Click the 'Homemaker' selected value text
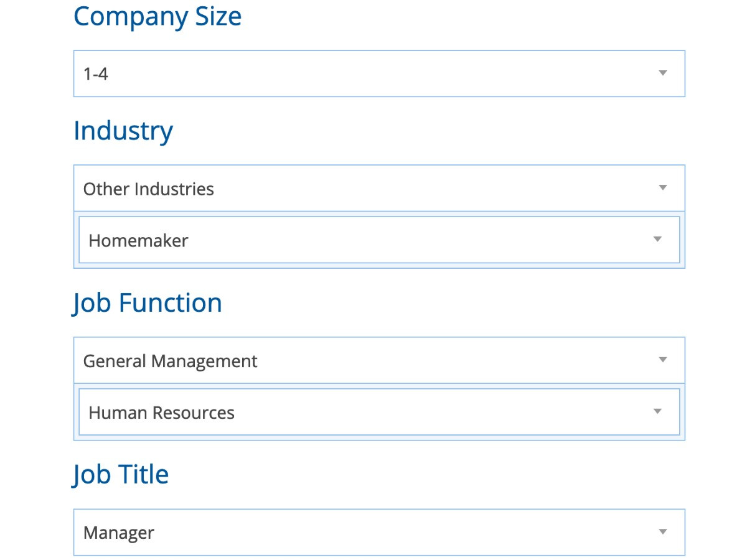747x560 pixels. click(x=138, y=241)
